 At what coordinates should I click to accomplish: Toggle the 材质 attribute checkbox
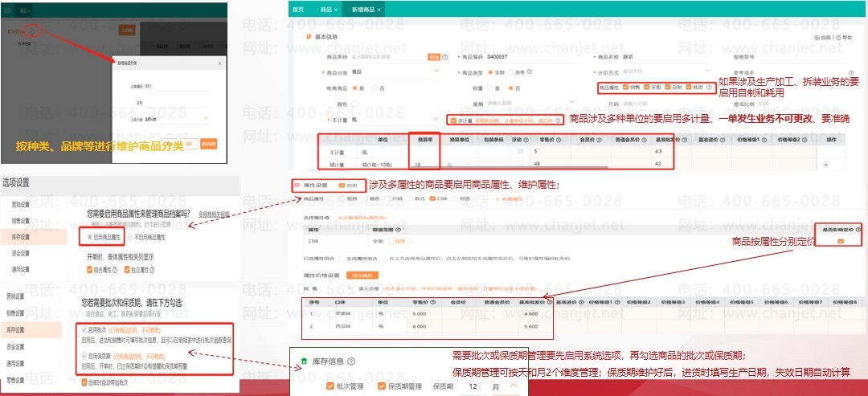456,198
